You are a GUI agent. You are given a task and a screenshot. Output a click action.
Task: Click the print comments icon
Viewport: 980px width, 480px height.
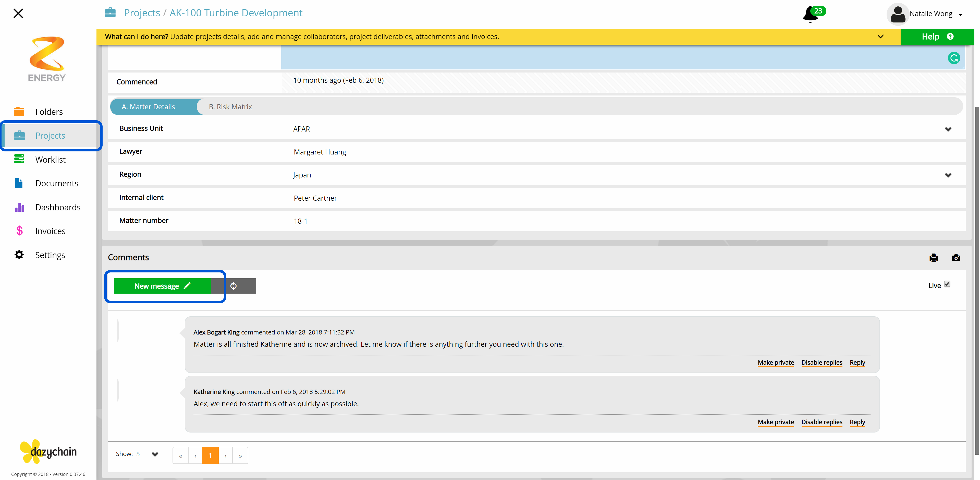click(x=934, y=258)
